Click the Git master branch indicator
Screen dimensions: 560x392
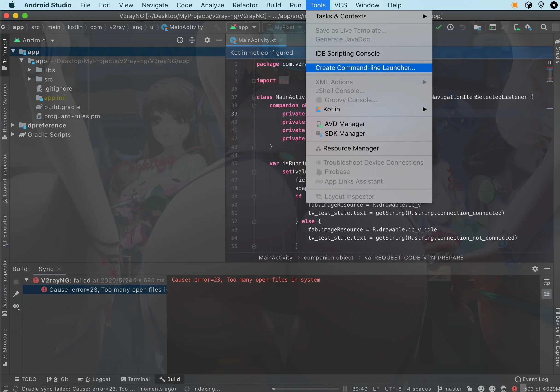pos(450,389)
